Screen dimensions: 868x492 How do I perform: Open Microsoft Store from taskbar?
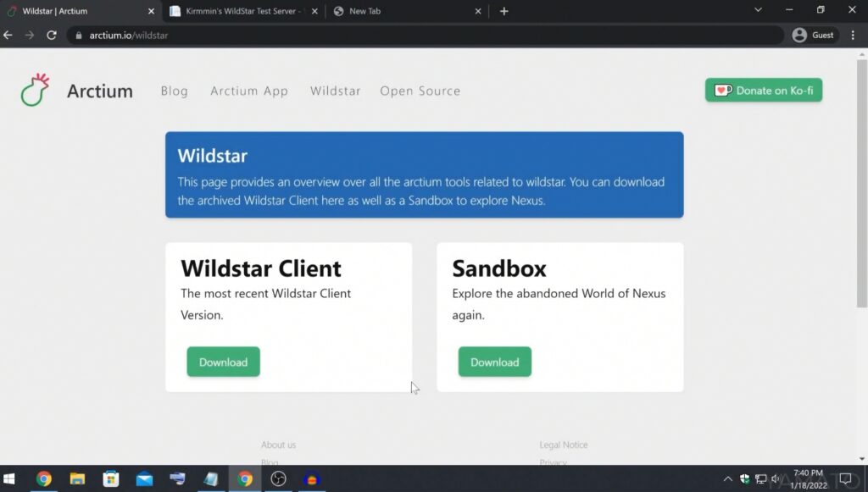coord(111,478)
